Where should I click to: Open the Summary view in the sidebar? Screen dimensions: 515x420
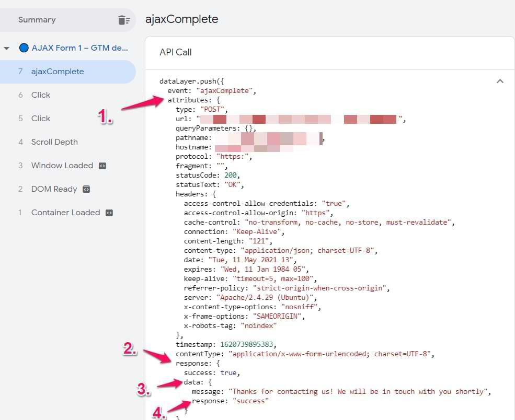37,20
